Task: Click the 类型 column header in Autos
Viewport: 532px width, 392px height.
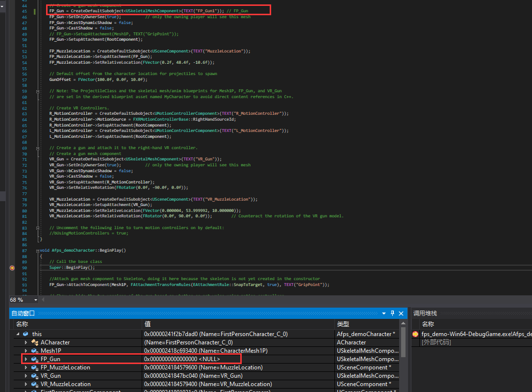Action: click(x=343, y=324)
